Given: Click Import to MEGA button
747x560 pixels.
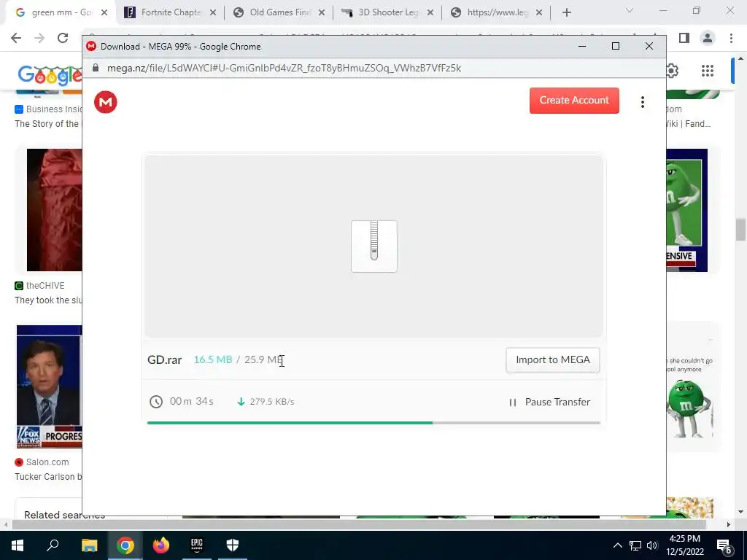Looking at the screenshot, I should pos(553,360).
